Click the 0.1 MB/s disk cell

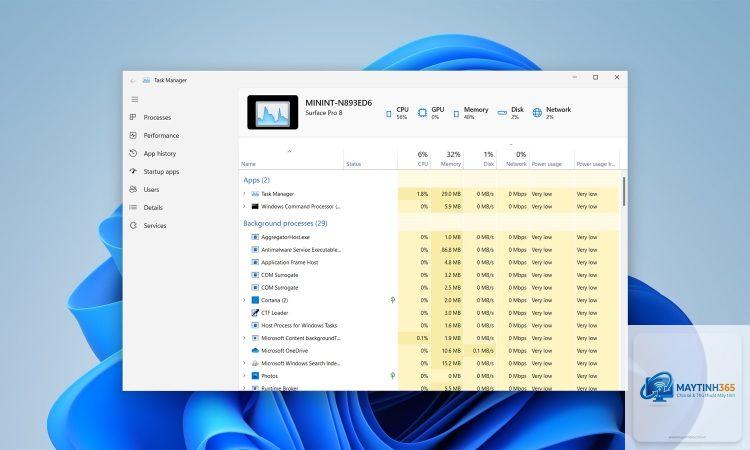pyautogui.click(x=480, y=351)
